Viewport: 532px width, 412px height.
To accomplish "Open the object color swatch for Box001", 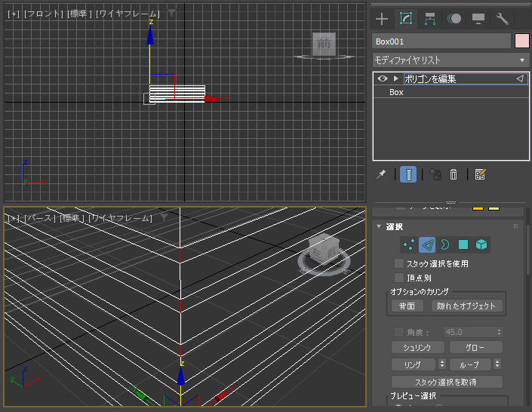I will click(x=522, y=42).
